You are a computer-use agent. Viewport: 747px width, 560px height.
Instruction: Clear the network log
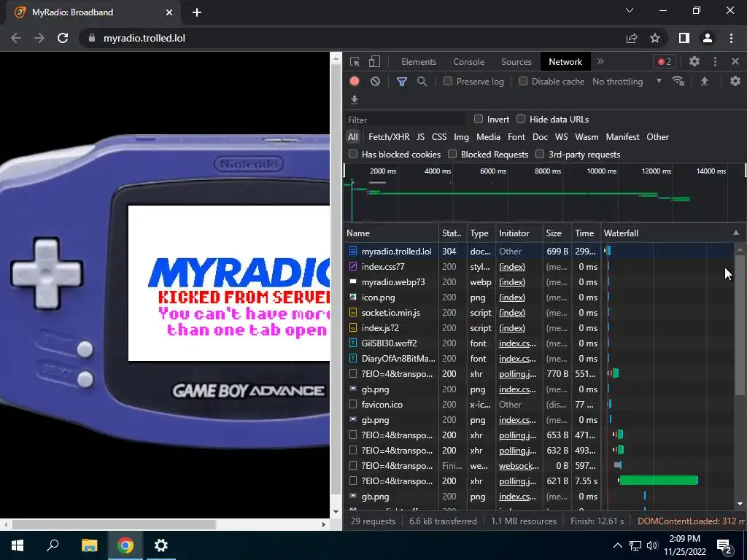(376, 82)
